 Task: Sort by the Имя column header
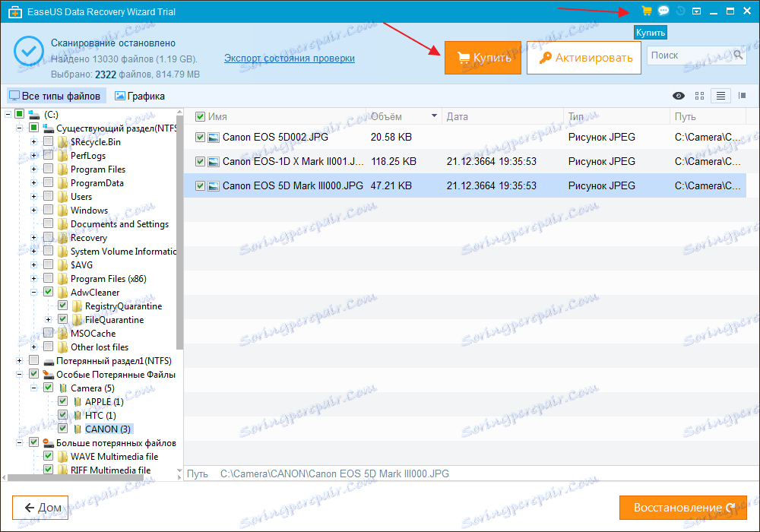217,117
